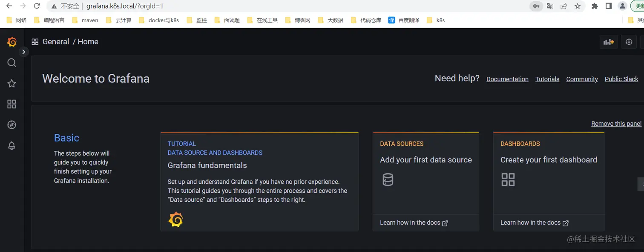Viewport: 644px width, 252px height.
Task: Click the General breadcrumb
Action: click(56, 42)
